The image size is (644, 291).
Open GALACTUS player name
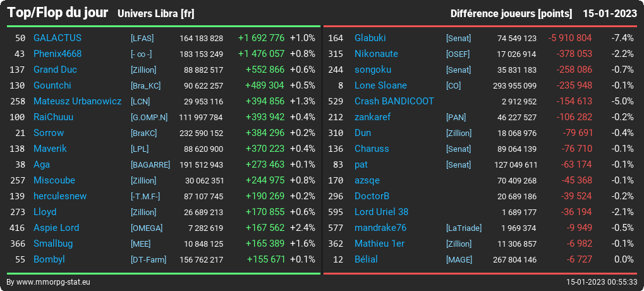coord(58,38)
